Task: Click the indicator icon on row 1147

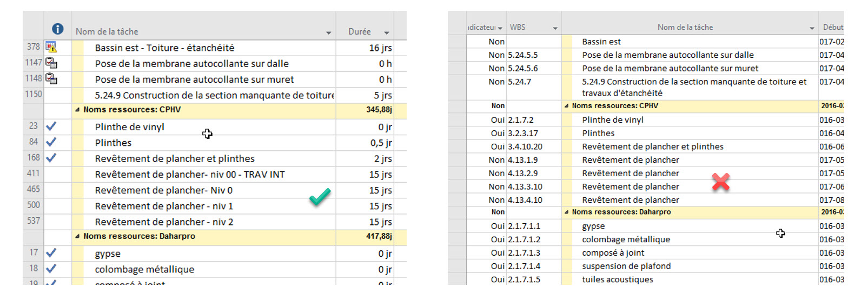Action: pyautogui.click(x=51, y=63)
